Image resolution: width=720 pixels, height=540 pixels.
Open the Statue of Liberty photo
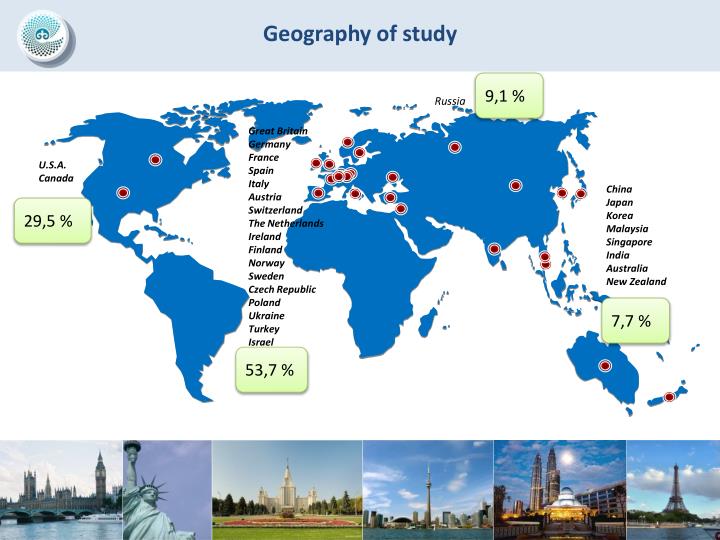click(x=167, y=490)
